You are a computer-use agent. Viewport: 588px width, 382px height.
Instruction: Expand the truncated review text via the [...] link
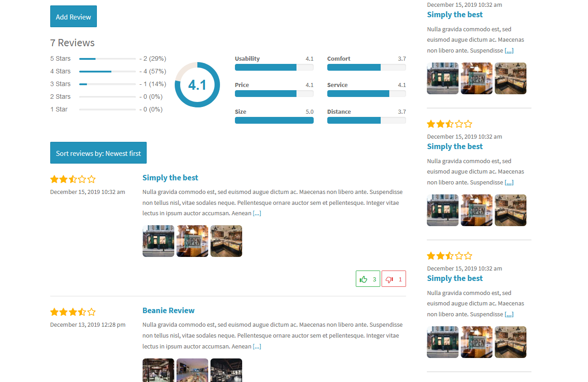[x=257, y=213]
